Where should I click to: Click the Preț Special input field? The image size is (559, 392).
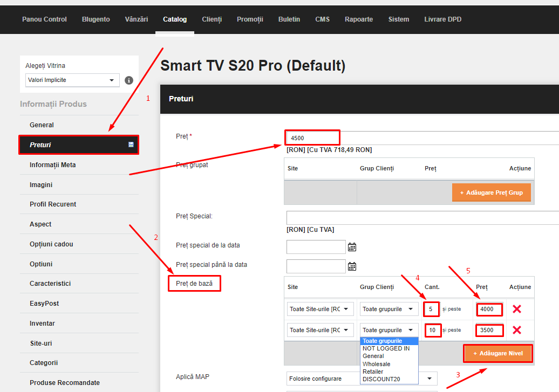(x=422, y=218)
